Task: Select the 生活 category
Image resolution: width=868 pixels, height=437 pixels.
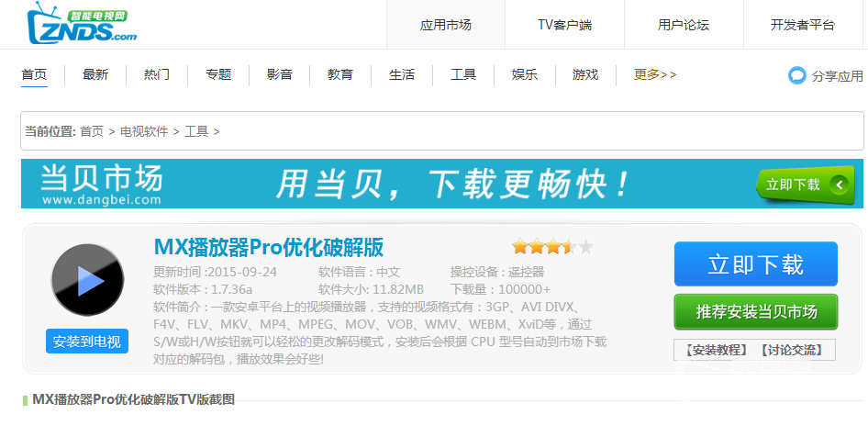Action: click(401, 74)
